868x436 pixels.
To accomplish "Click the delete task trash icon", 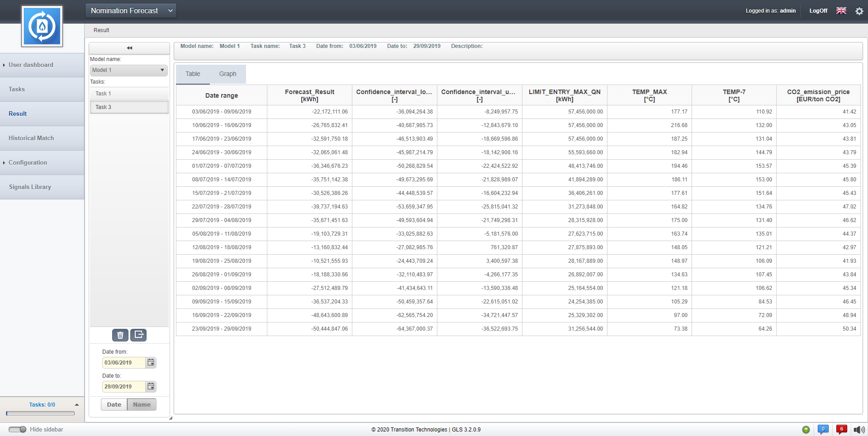I will pyautogui.click(x=120, y=335).
